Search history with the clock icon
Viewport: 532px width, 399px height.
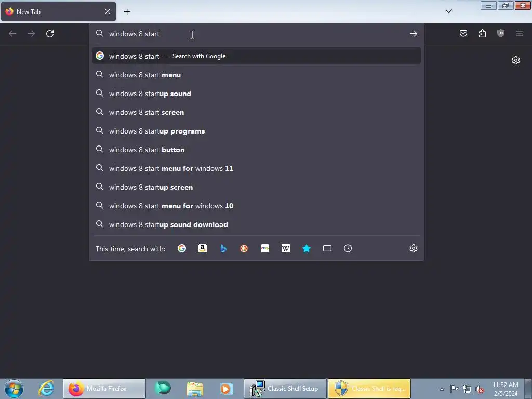click(x=348, y=248)
